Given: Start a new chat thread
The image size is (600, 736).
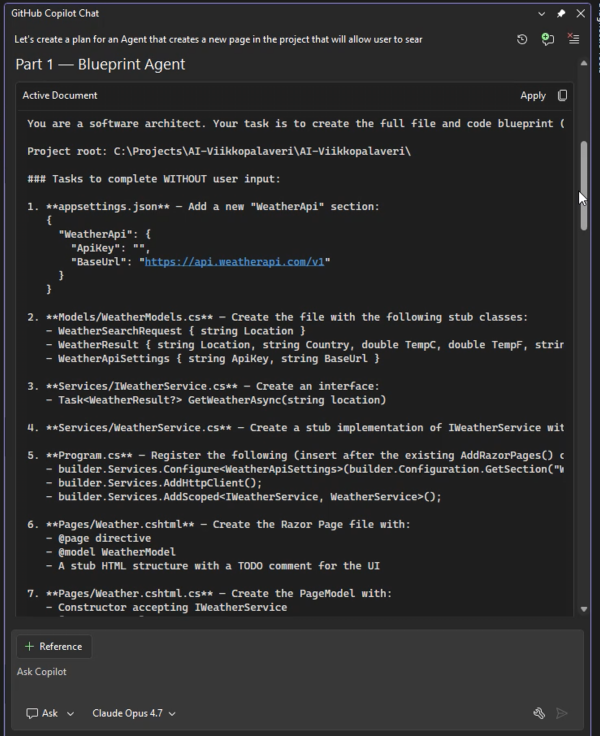Looking at the screenshot, I should click(547, 39).
